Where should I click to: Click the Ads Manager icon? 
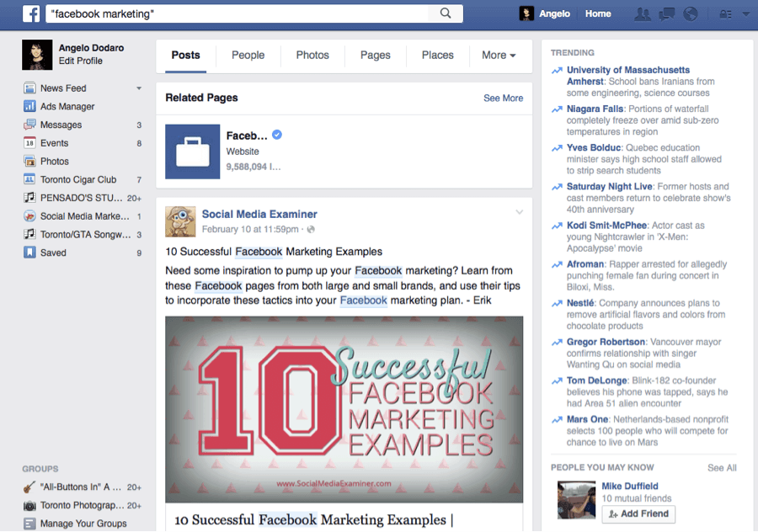coord(30,106)
